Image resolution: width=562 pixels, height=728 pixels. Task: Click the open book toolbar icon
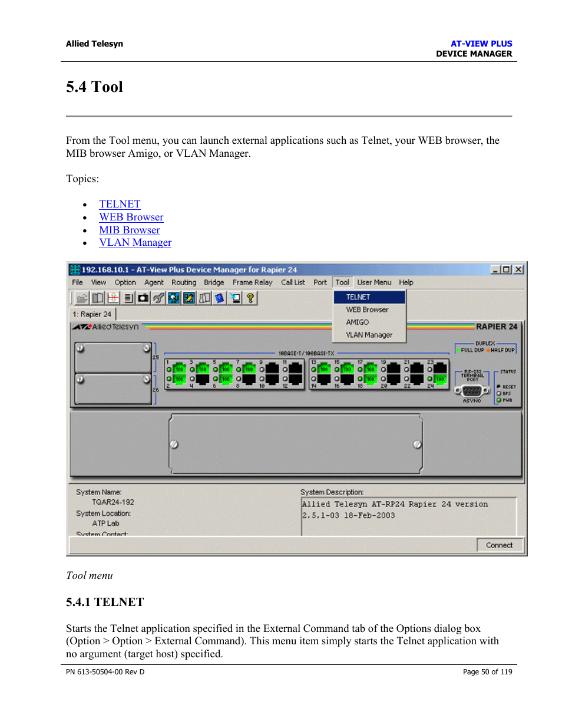click(x=98, y=298)
